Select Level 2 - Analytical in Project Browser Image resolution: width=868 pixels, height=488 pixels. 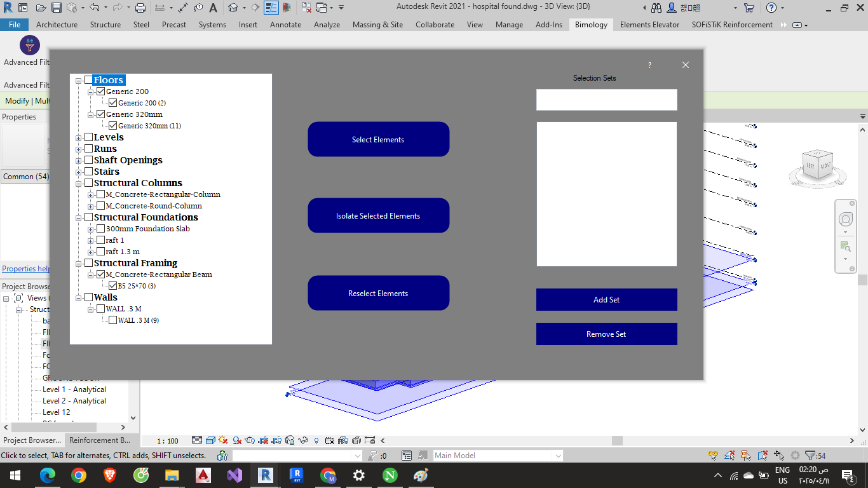tap(74, 401)
